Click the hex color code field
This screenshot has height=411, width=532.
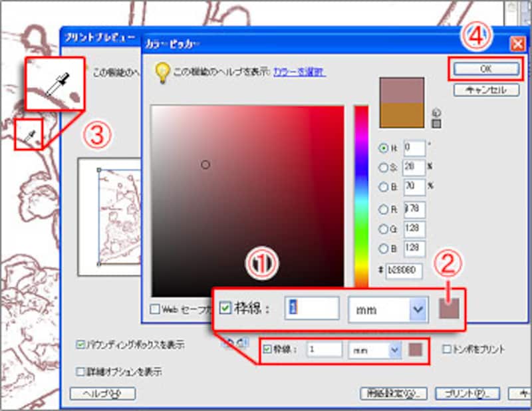coord(404,271)
